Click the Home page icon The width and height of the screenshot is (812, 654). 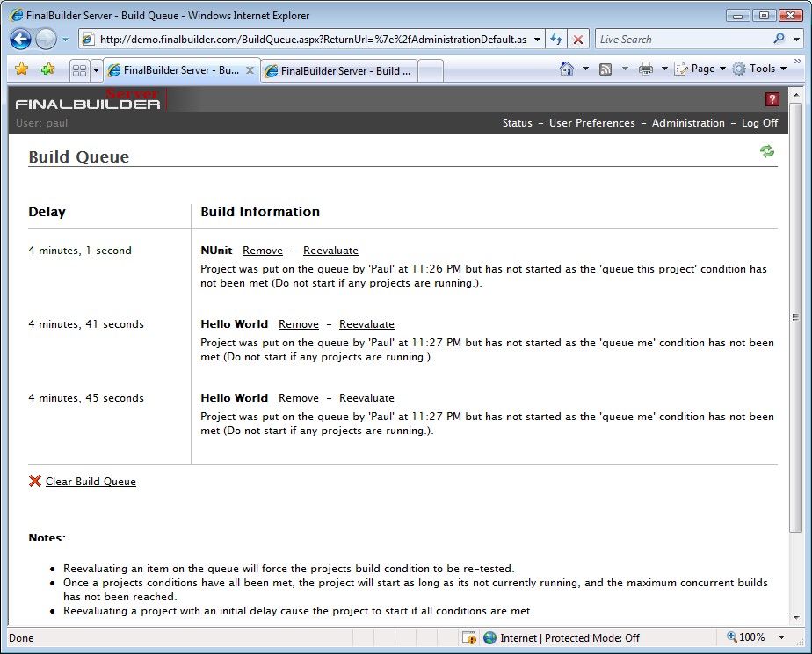tap(567, 69)
